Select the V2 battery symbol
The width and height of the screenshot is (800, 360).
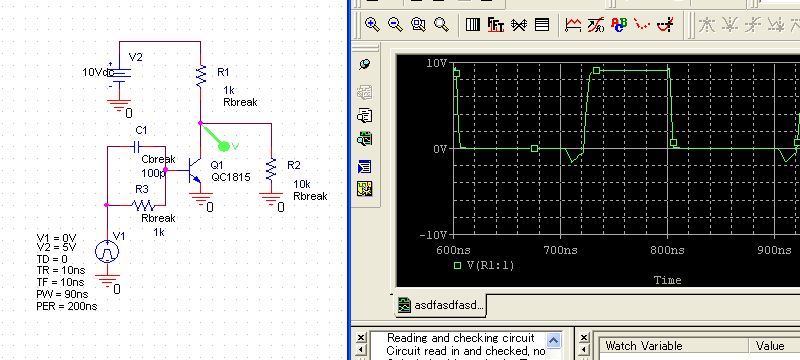point(119,76)
